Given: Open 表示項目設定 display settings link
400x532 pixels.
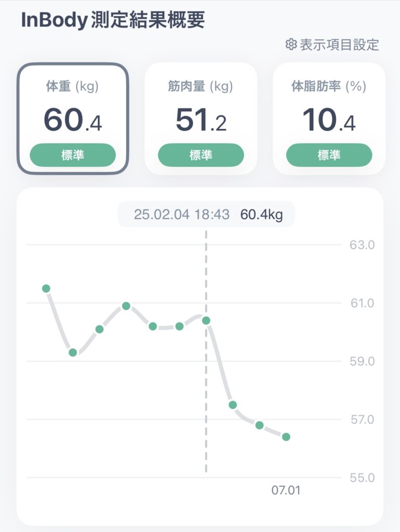Looking at the screenshot, I should [332, 45].
